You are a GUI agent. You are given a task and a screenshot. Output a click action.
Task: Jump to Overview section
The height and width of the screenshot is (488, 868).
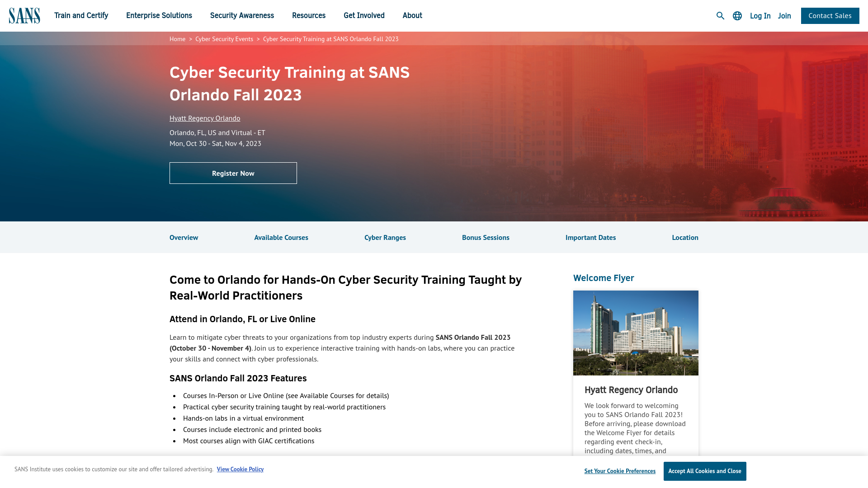click(184, 237)
